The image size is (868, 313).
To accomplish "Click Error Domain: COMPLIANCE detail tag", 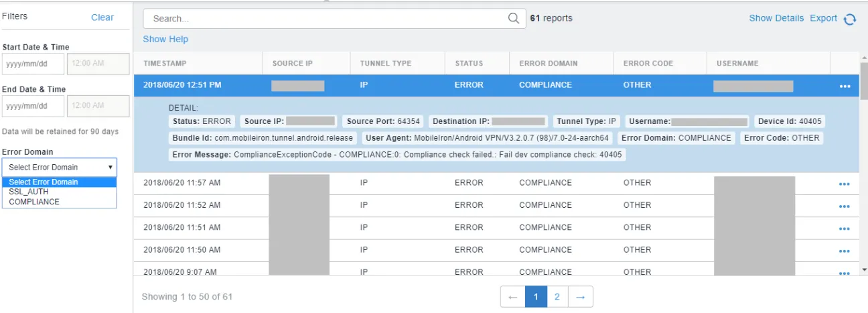I will 676,138.
